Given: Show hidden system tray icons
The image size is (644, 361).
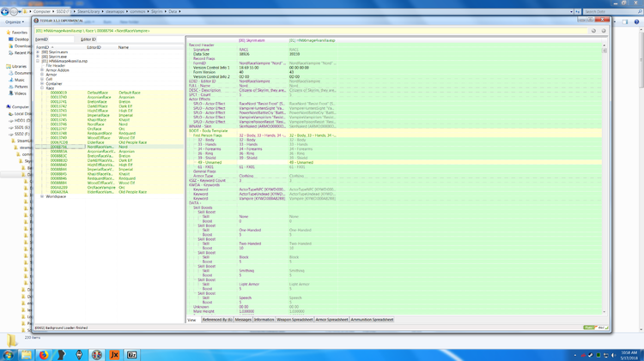Looking at the screenshot, I should [x=575, y=355].
